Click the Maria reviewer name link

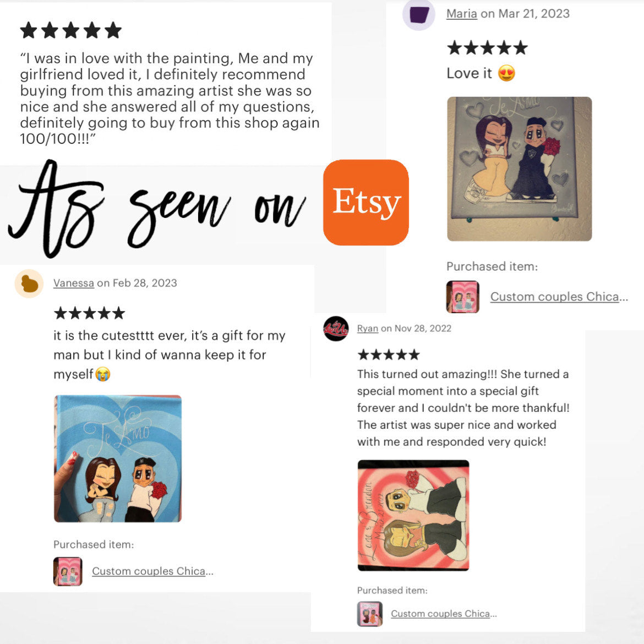tap(462, 14)
